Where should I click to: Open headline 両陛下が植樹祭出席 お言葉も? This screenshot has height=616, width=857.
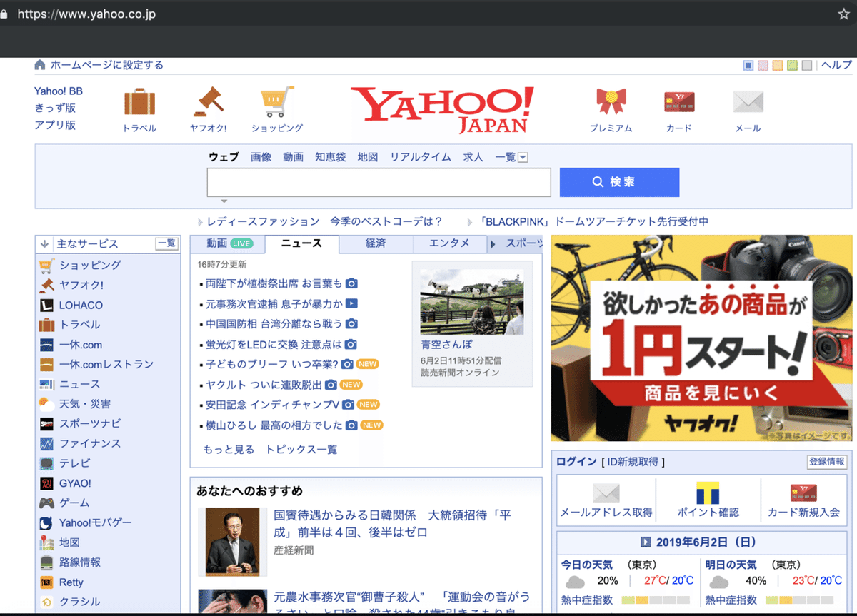coord(274,283)
